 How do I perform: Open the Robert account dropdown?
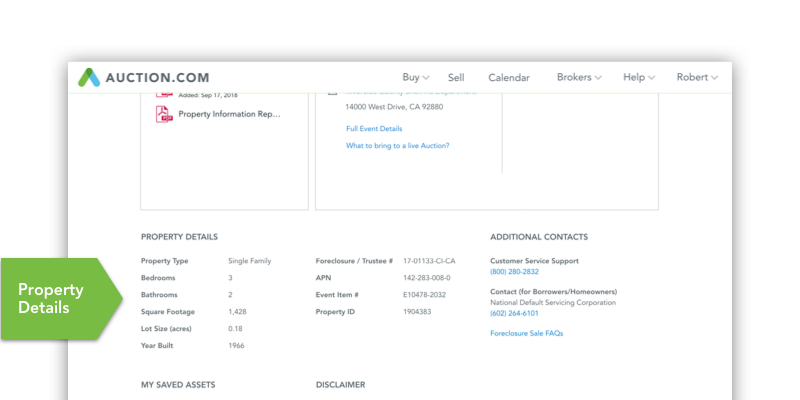click(697, 77)
